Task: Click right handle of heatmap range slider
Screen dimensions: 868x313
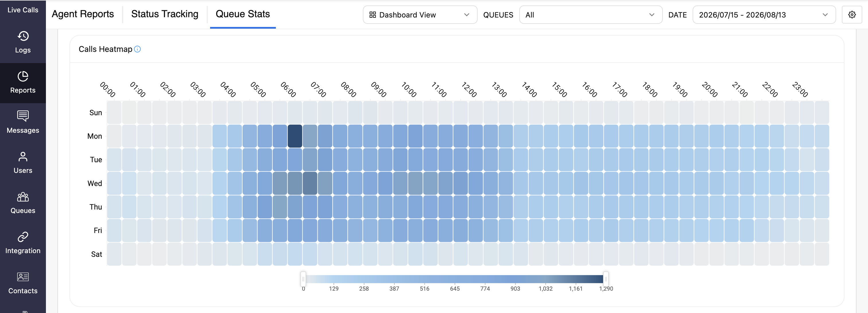Action: click(x=606, y=279)
